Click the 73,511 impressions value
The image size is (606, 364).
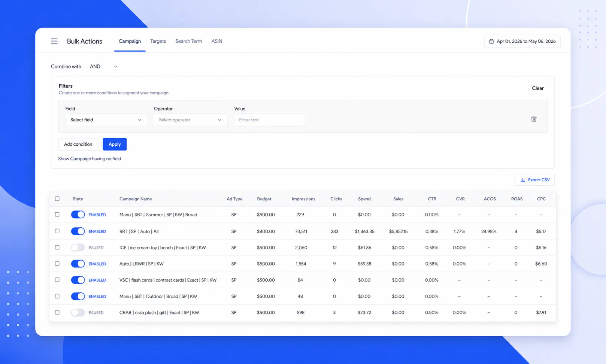click(x=301, y=231)
